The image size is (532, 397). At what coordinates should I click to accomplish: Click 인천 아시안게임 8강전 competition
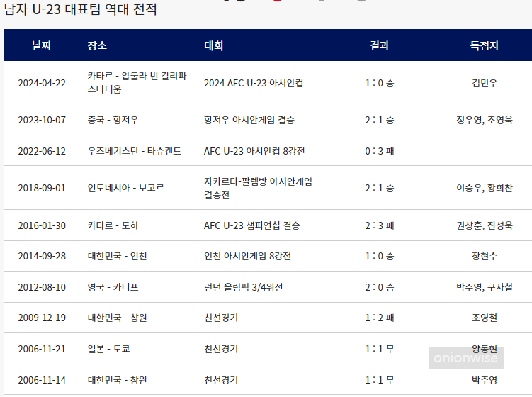point(247,256)
